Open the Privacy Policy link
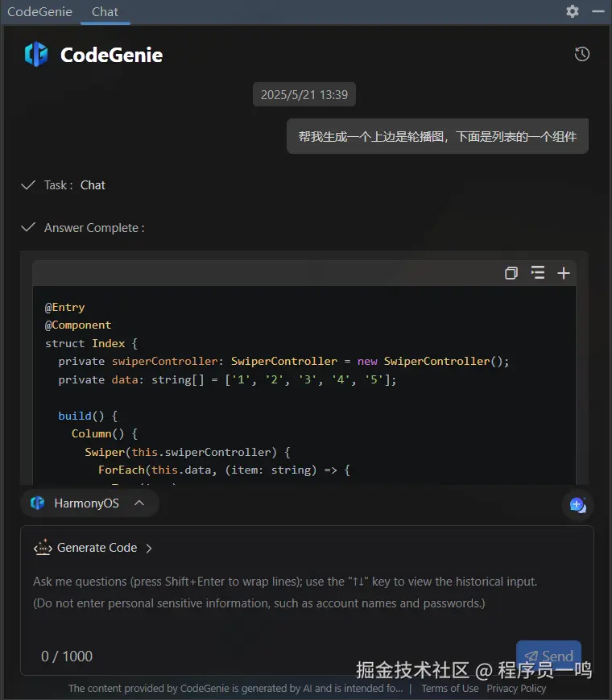The image size is (612, 700). 516,689
